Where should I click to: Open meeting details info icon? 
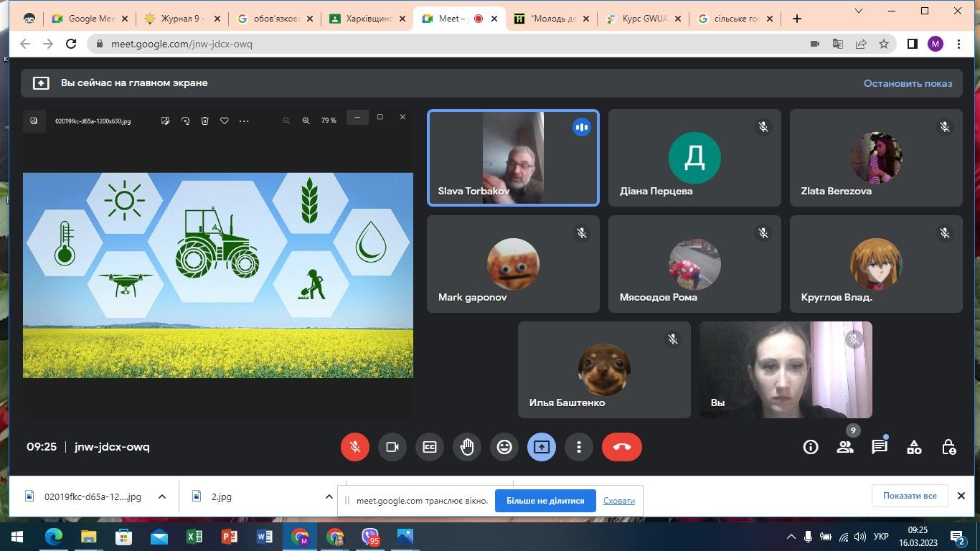[811, 447]
